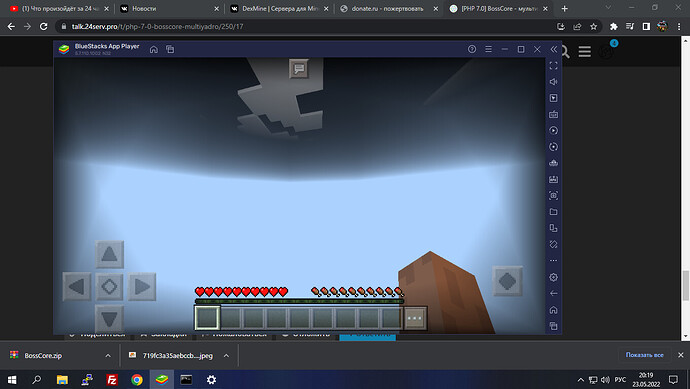Expand BossCore.zip download options
The height and width of the screenshot is (389, 690).
(108, 356)
